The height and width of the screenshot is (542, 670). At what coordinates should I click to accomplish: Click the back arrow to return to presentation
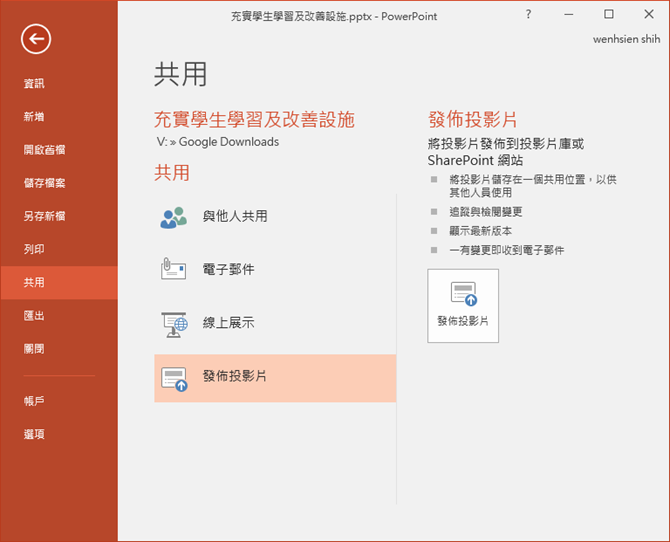[36, 39]
